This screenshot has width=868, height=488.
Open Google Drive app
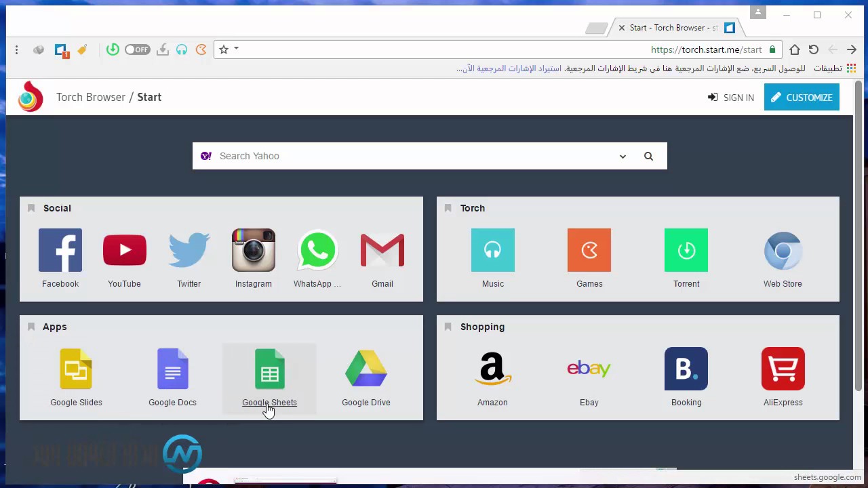pos(366,377)
